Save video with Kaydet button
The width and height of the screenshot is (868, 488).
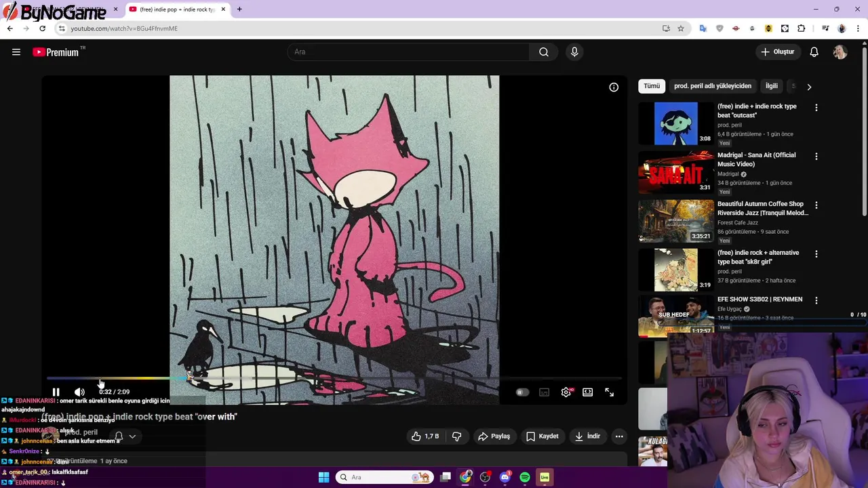542,436
